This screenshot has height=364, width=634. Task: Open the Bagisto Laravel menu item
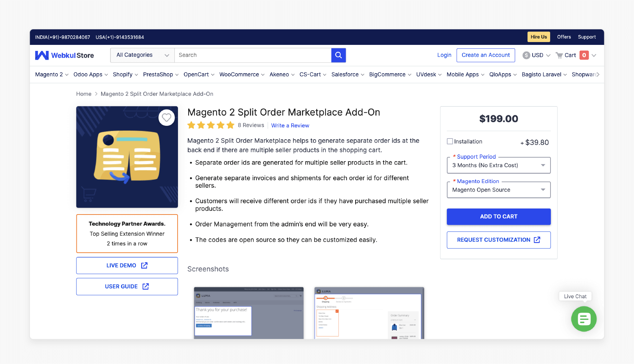[544, 75]
